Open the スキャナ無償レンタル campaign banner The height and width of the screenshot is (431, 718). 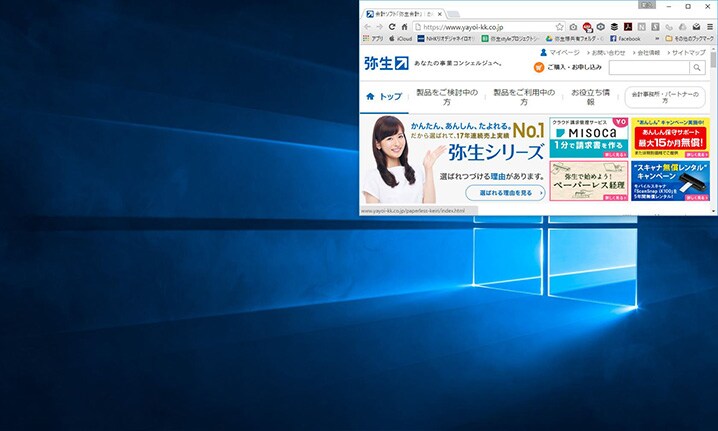(670, 180)
